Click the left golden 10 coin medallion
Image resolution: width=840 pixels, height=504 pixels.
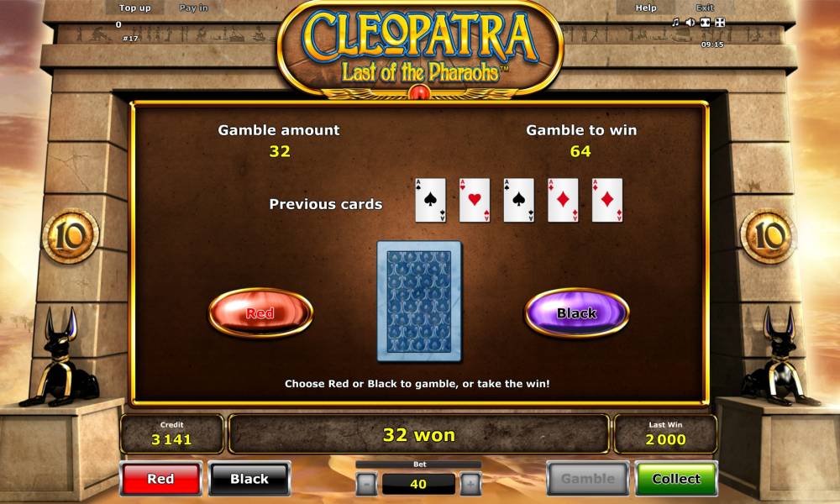[x=71, y=236]
